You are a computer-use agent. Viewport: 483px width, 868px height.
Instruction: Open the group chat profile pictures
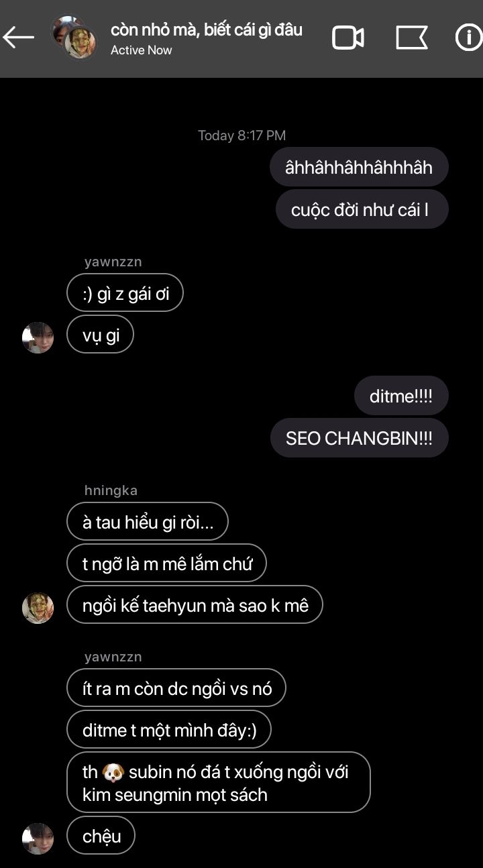[x=74, y=38]
